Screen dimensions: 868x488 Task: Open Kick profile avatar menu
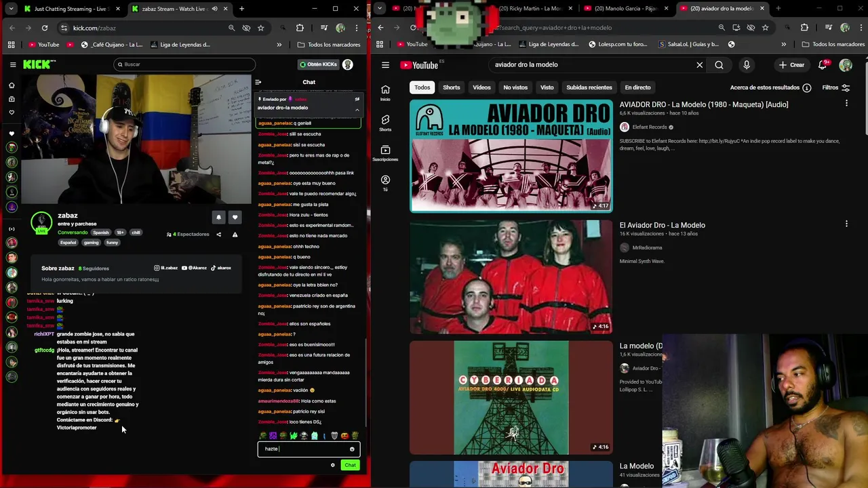click(348, 64)
